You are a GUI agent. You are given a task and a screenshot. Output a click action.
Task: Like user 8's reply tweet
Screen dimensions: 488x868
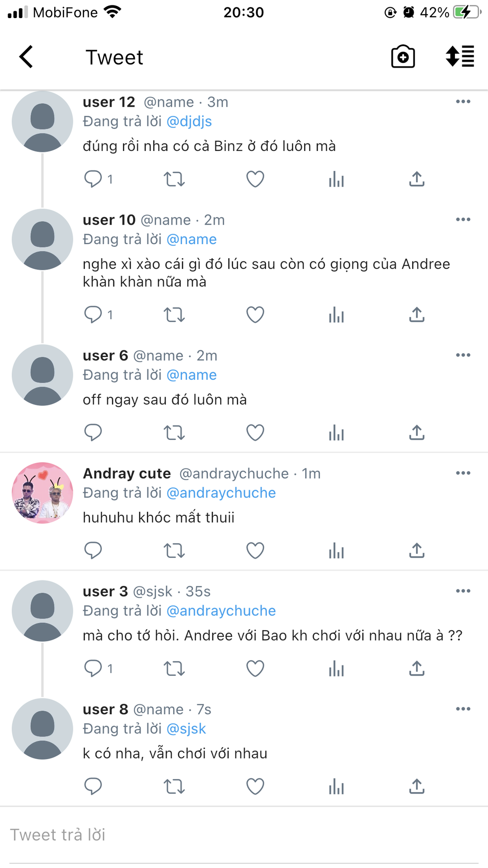255,787
